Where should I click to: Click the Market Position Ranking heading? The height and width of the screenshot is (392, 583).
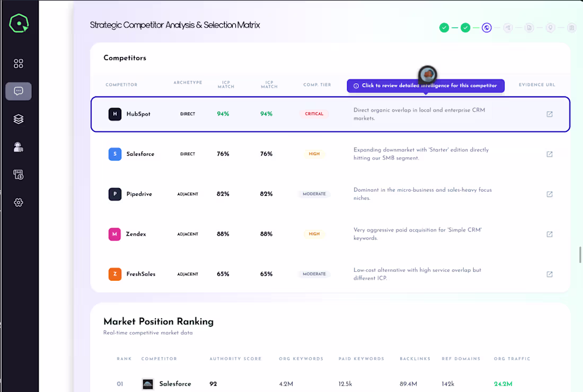pos(159,322)
